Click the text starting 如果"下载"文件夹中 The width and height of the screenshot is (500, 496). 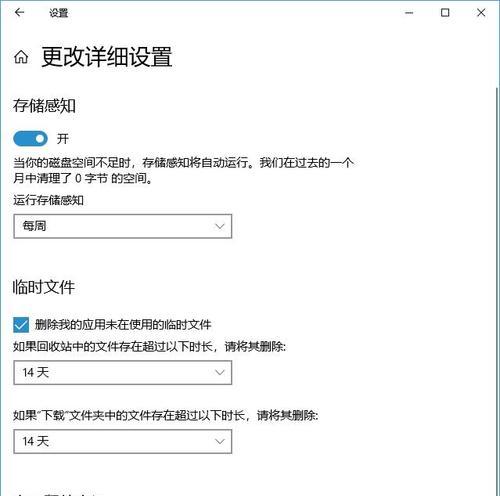tap(166, 416)
